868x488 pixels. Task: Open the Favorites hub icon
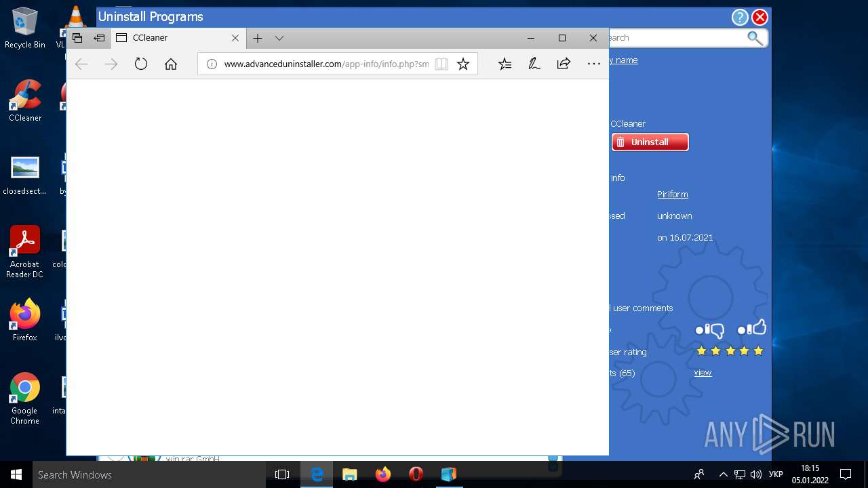point(505,64)
